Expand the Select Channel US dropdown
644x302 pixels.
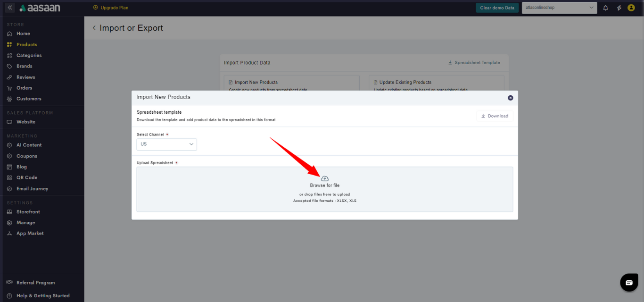[166, 144]
